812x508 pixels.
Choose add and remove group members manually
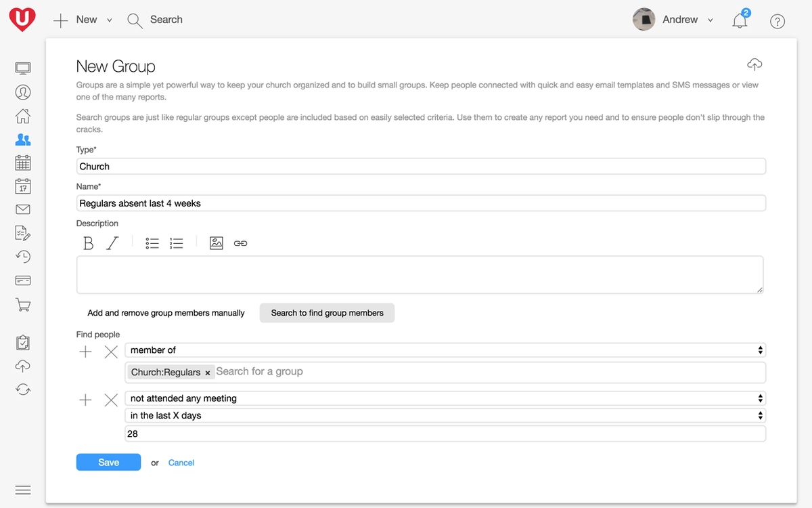click(166, 313)
